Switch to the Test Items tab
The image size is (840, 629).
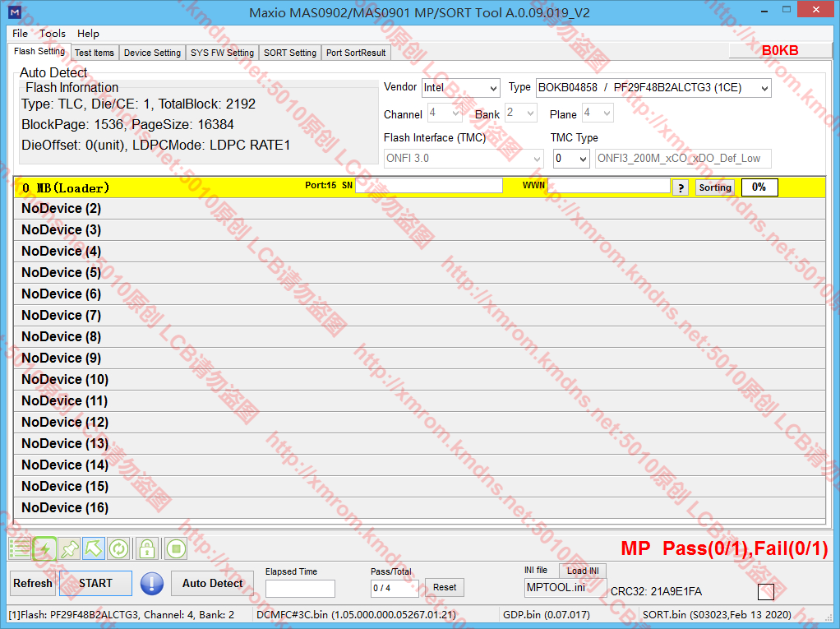coord(95,53)
